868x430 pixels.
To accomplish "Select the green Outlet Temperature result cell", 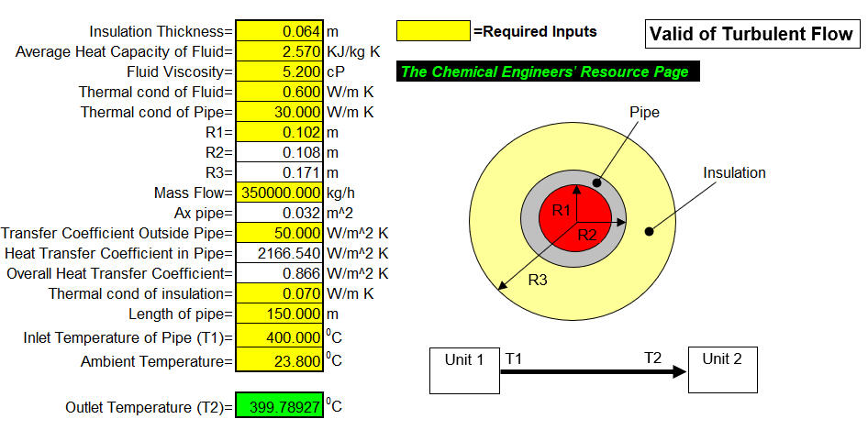I will pyautogui.click(x=279, y=408).
